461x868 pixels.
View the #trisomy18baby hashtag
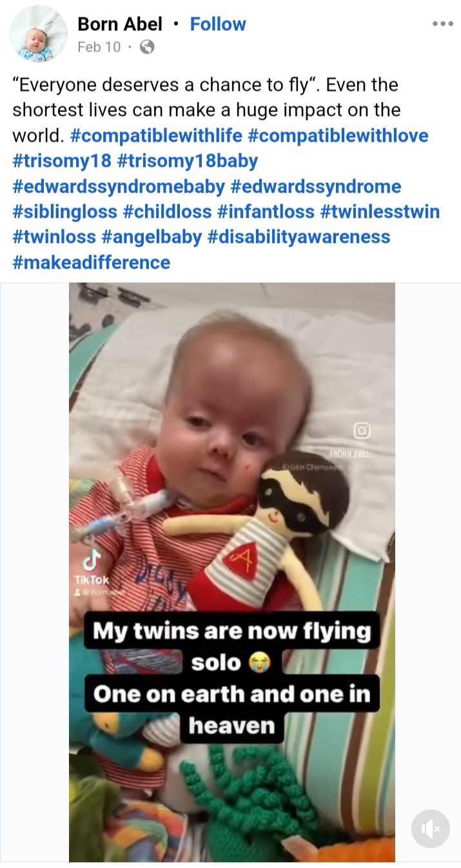(188, 161)
